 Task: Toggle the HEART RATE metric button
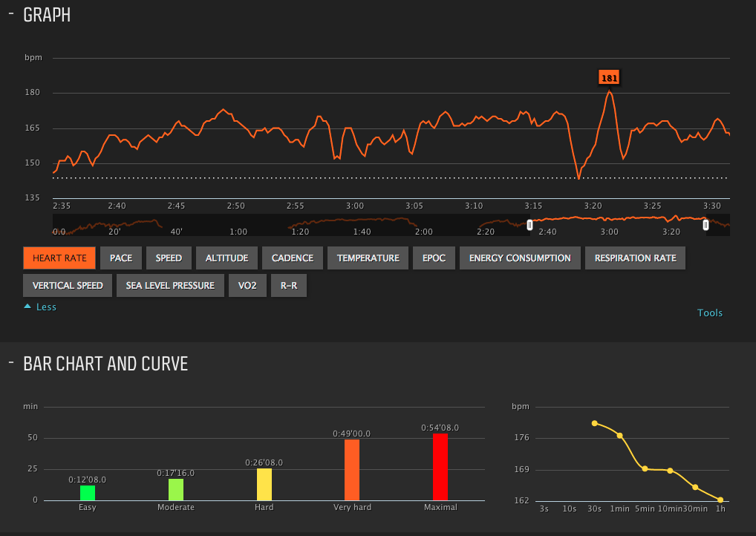tap(59, 258)
